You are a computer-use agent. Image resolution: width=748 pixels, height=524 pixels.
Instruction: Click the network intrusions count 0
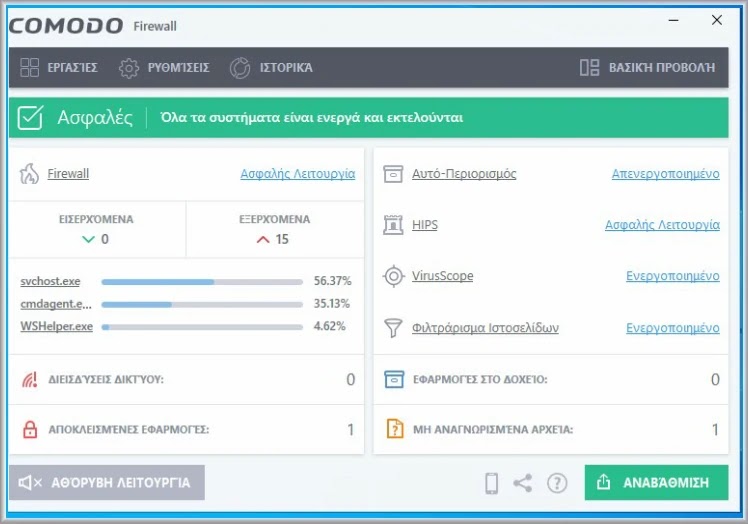pyautogui.click(x=351, y=379)
